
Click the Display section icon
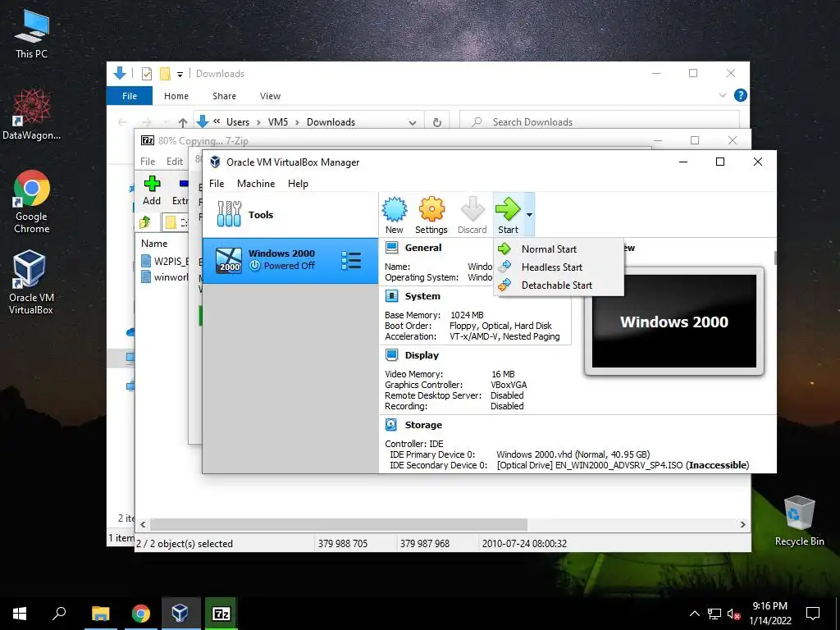[391, 355]
